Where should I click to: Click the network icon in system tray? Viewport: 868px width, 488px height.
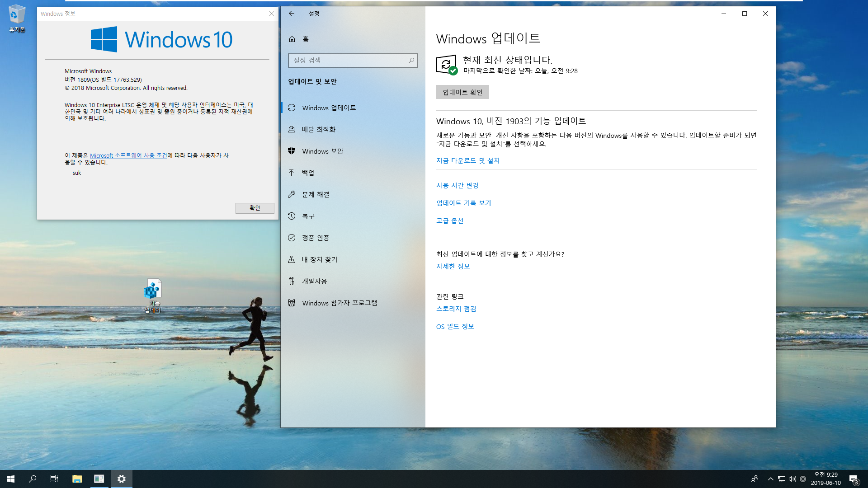(x=782, y=479)
